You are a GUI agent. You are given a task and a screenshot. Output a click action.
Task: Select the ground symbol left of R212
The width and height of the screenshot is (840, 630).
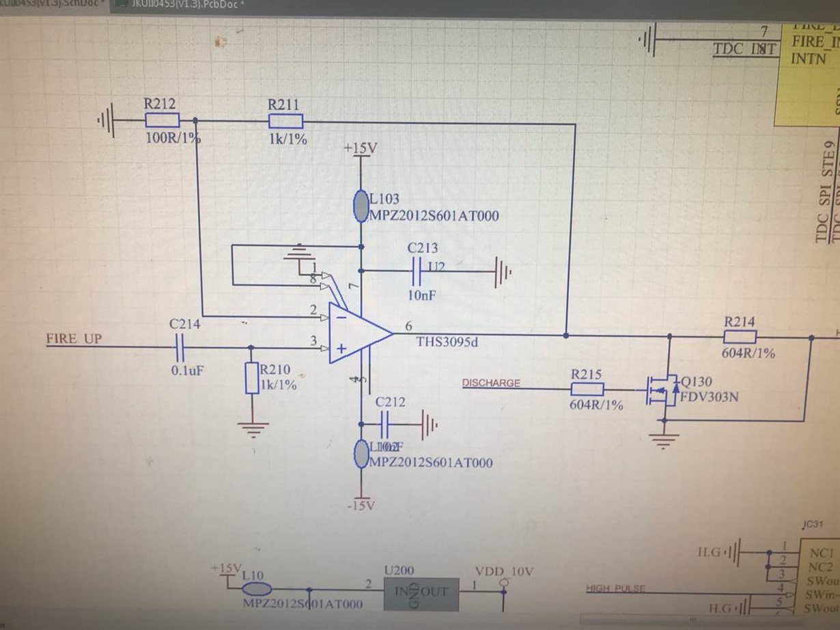tap(105, 122)
